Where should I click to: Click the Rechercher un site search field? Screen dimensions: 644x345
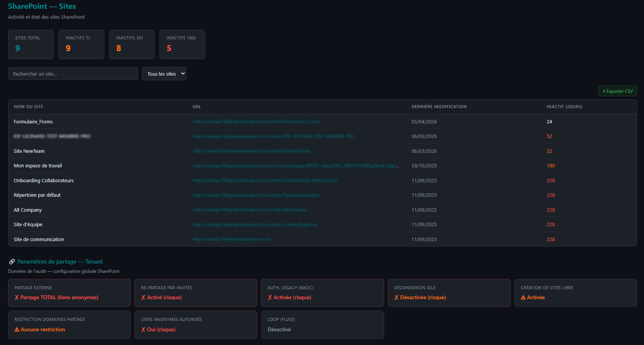[x=73, y=74]
